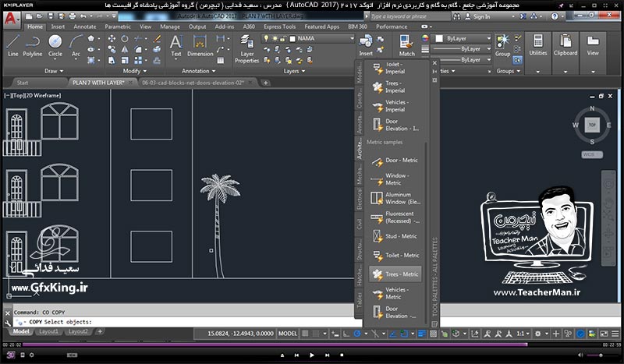
Task: Select the Dimension tool
Action: [200, 46]
